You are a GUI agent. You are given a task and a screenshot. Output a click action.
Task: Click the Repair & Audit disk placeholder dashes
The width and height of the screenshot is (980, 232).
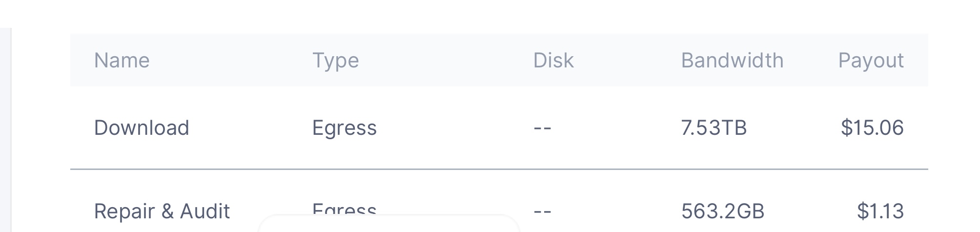pos(542,212)
